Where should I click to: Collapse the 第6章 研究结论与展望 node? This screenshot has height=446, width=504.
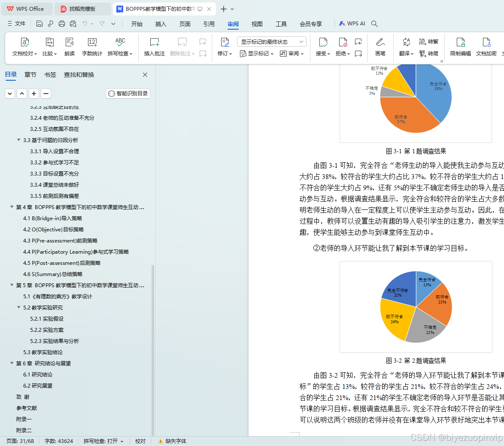(x=12, y=363)
